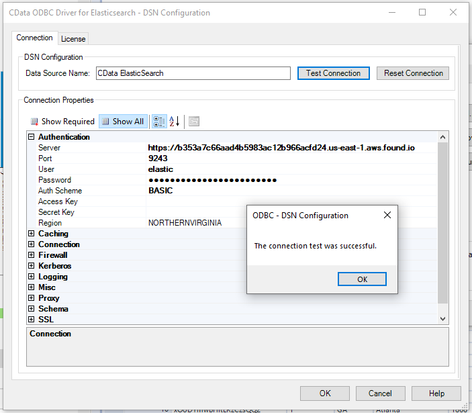Expand the Logging category

pos(31,276)
